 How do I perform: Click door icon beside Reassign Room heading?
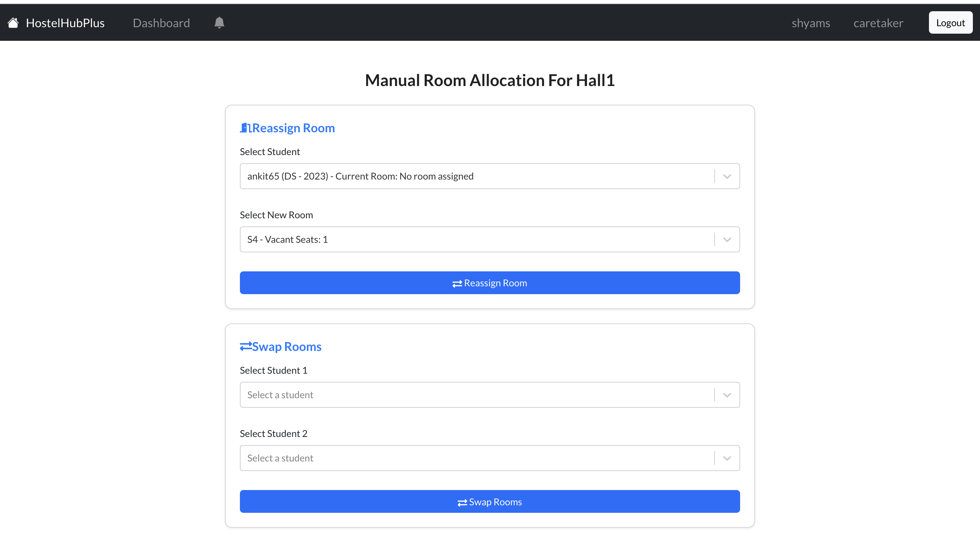tap(245, 128)
